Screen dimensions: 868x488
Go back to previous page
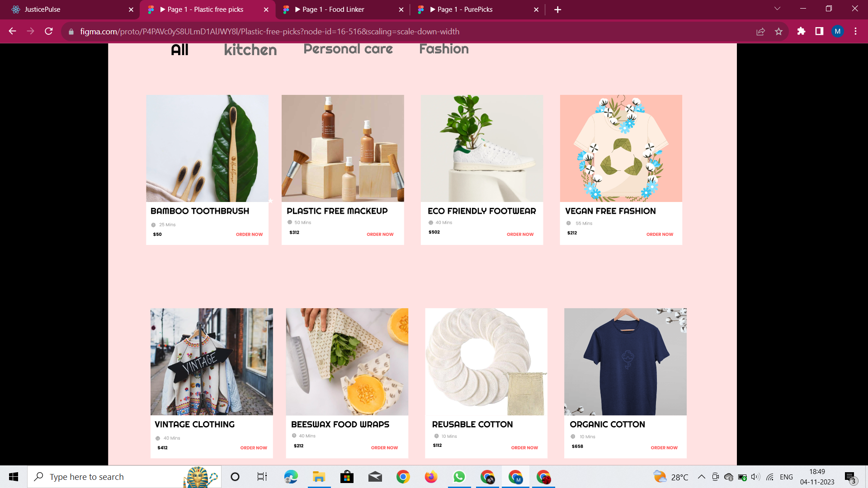13,31
